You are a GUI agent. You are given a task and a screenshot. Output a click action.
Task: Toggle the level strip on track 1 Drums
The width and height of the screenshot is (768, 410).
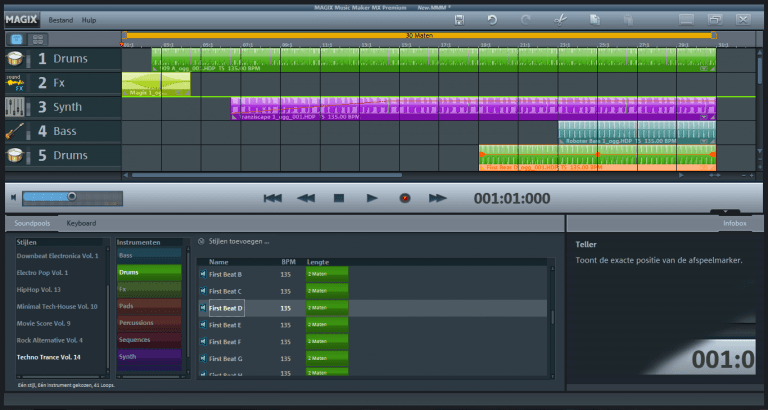click(x=28, y=60)
